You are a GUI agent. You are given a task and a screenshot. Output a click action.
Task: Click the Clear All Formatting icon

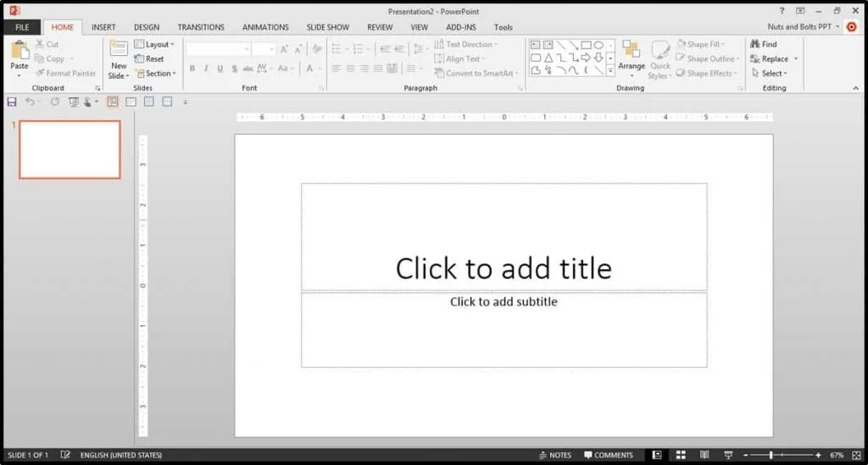coord(317,49)
